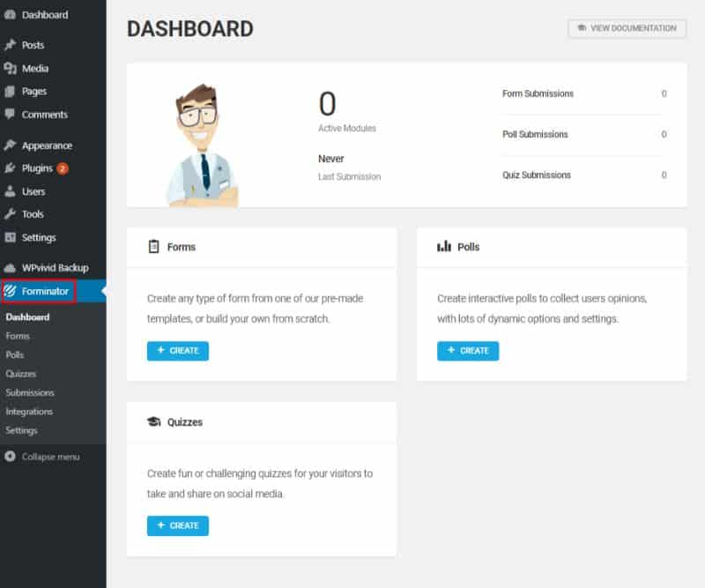This screenshot has height=588, width=705.
Task: Click the documentation icon in View Documentation button
Action: click(582, 28)
